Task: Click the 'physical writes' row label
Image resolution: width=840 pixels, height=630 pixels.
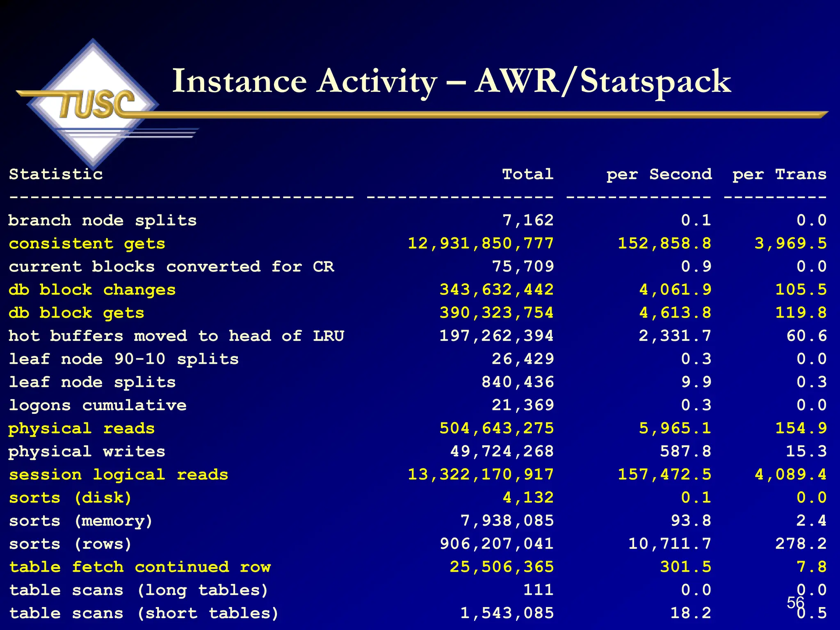Action: (x=87, y=452)
